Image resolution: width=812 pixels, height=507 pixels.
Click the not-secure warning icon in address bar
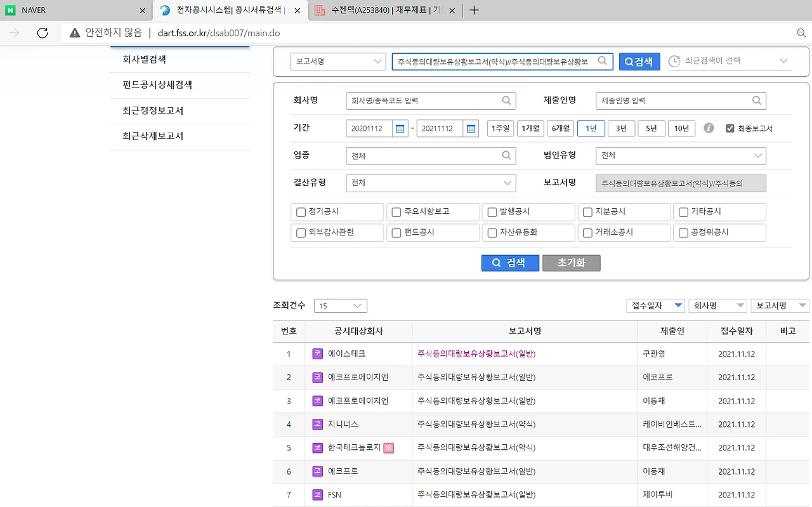(75, 33)
